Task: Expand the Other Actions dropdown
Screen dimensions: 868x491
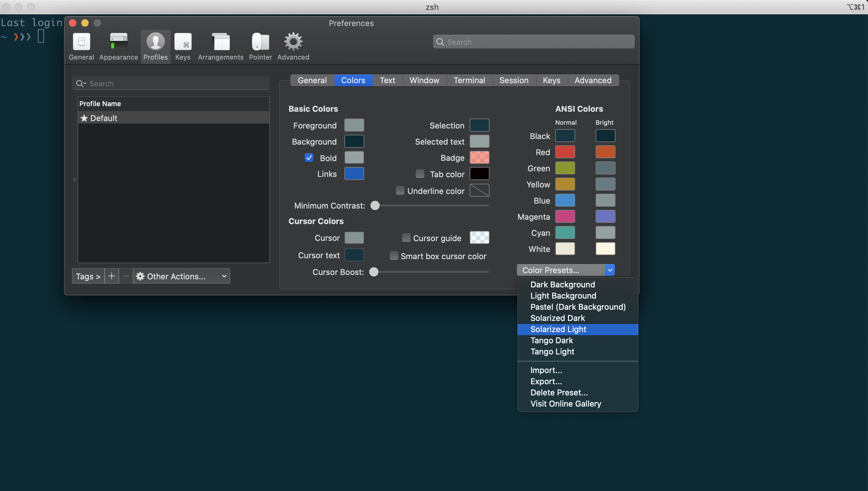Action: point(181,276)
